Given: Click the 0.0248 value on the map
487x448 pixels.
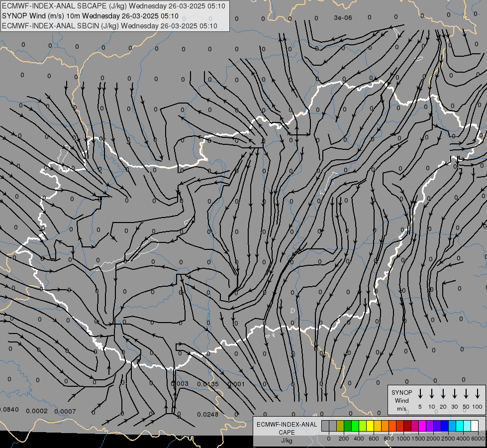Looking at the screenshot, I should tap(208, 415).
